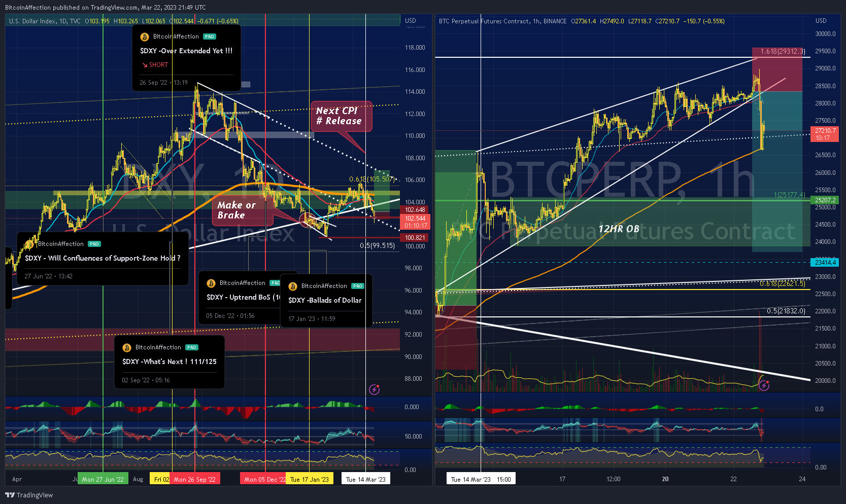Viewport: 846px width, 504px height.
Task: Click the lightning icon on the BTC chart
Action: click(x=764, y=386)
